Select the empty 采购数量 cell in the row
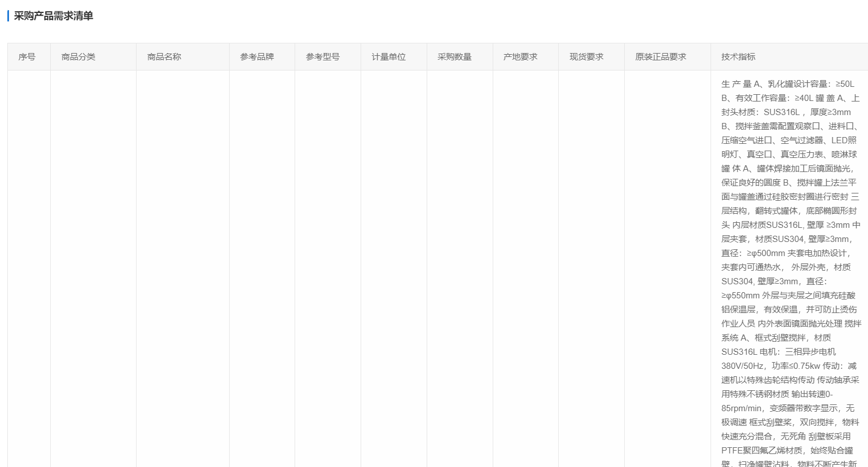Image resolution: width=868 pixels, height=467 pixels. coord(460,268)
